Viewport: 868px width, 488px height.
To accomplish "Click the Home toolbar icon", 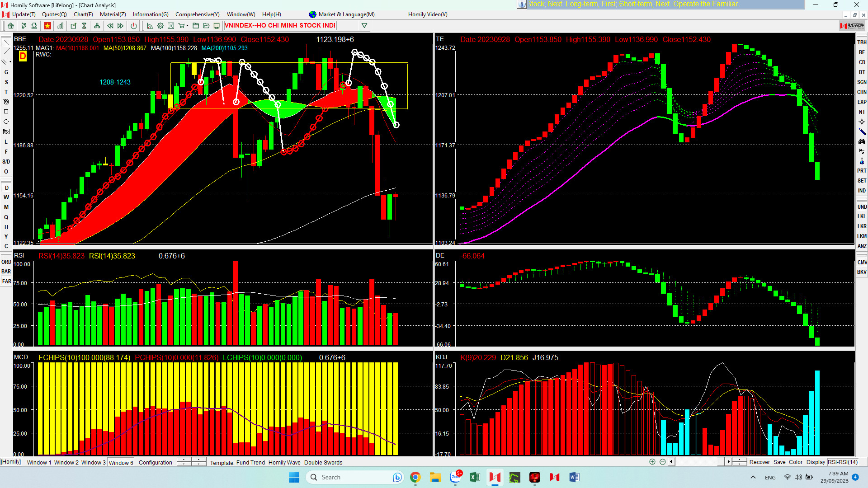I will pyautogui.click(x=11, y=26).
